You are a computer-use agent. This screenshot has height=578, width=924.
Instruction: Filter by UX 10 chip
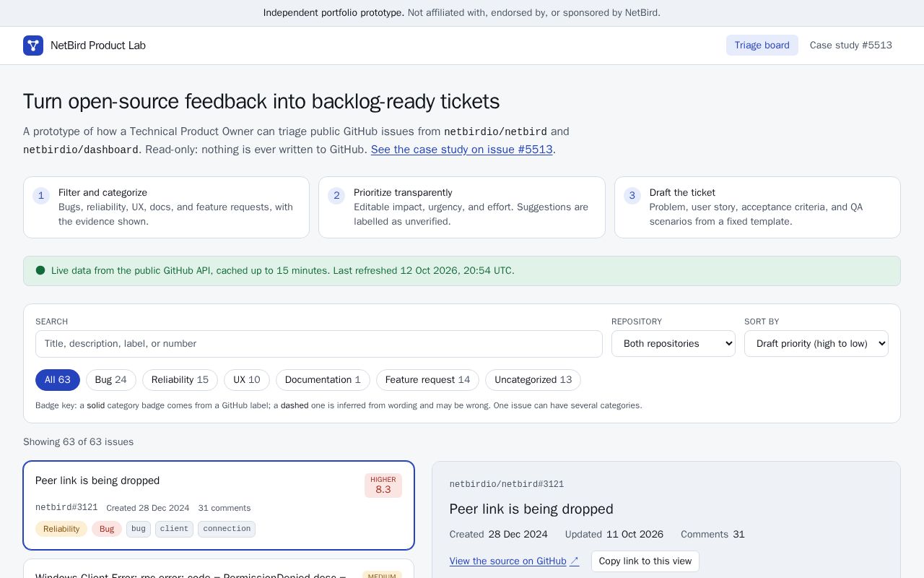(x=246, y=380)
